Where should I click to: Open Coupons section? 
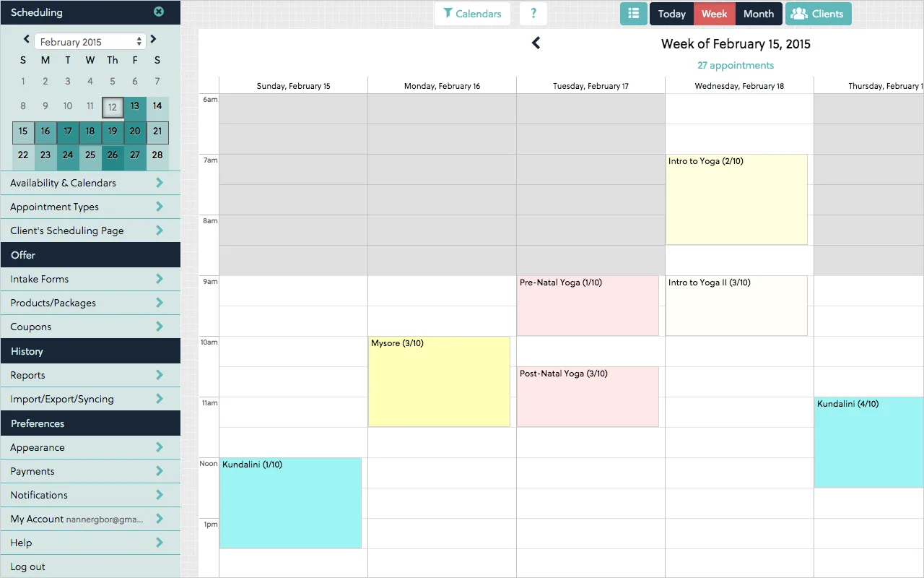coord(90,327)
